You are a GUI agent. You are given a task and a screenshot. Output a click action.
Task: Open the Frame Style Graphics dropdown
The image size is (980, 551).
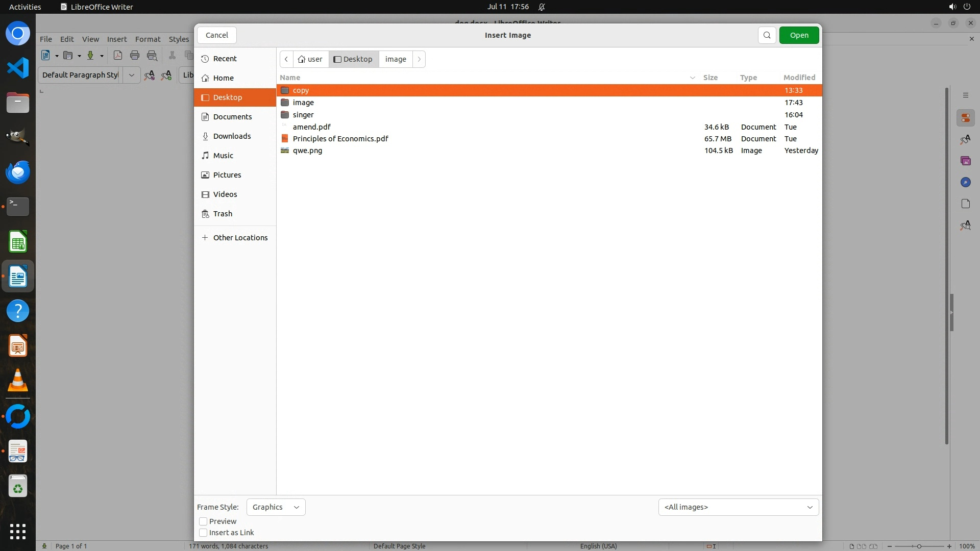(276, 507)
